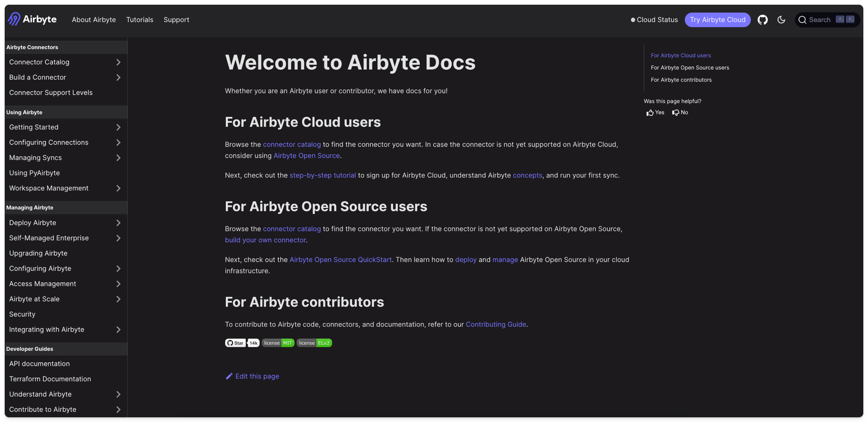868x422 pixels.
Task: Click the Airbyte logo in header
Action: tap(32, 19)
